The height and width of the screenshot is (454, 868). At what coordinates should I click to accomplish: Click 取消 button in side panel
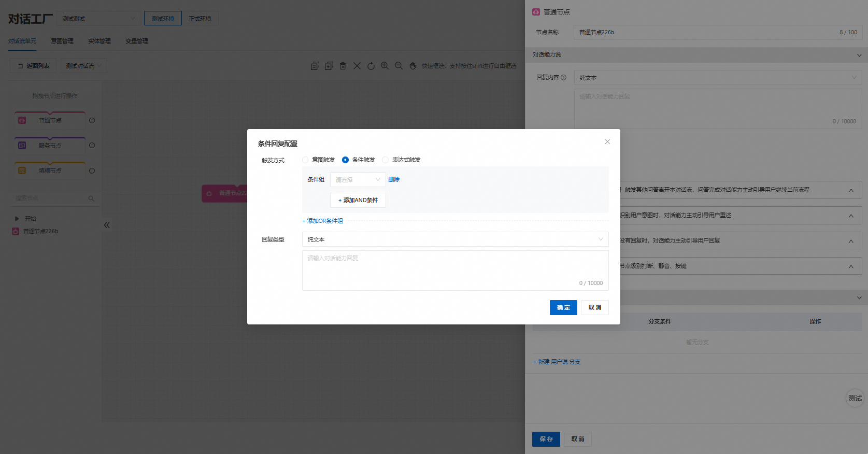coord(578,439)
